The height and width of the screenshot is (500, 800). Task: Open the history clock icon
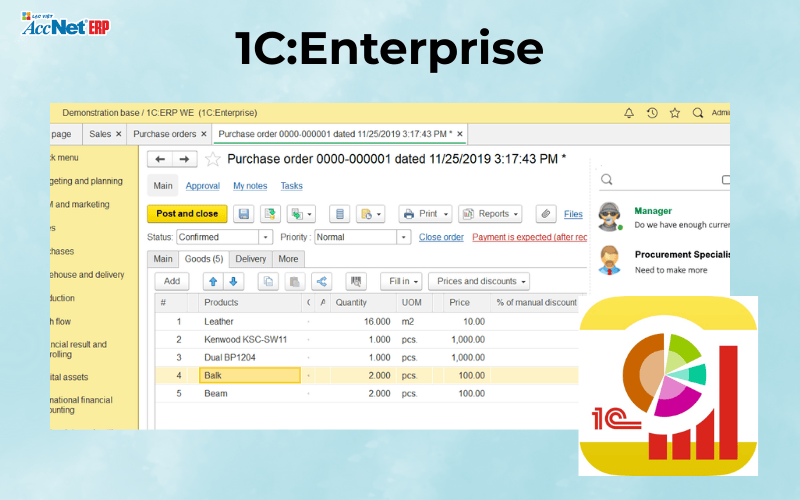[652, 113]
